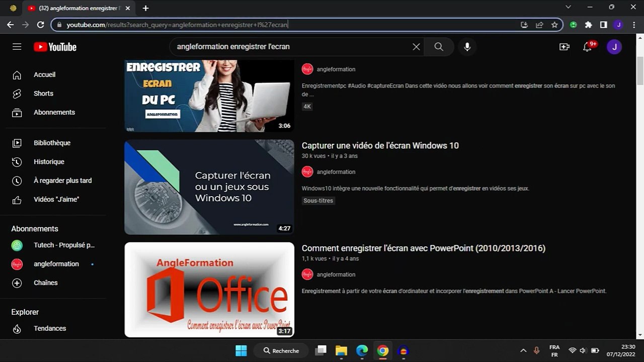Bookmark this page with star icon
Image resolution: width=644 pixels, height=362 pixels.
(x=554, y=25)
